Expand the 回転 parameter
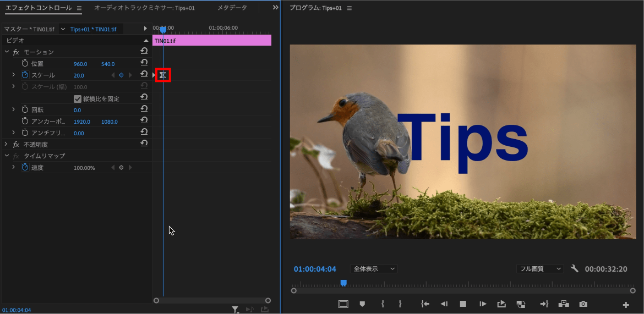The height and width of the screenshot is (314, 644). coord(14,109)
